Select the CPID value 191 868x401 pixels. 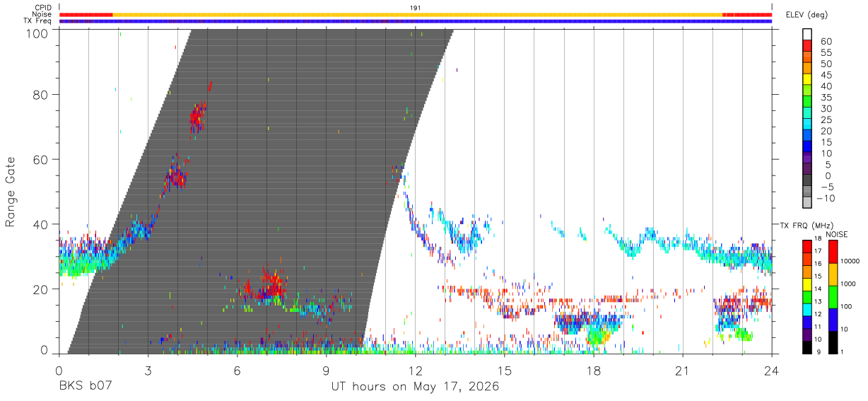click(415, 8)
